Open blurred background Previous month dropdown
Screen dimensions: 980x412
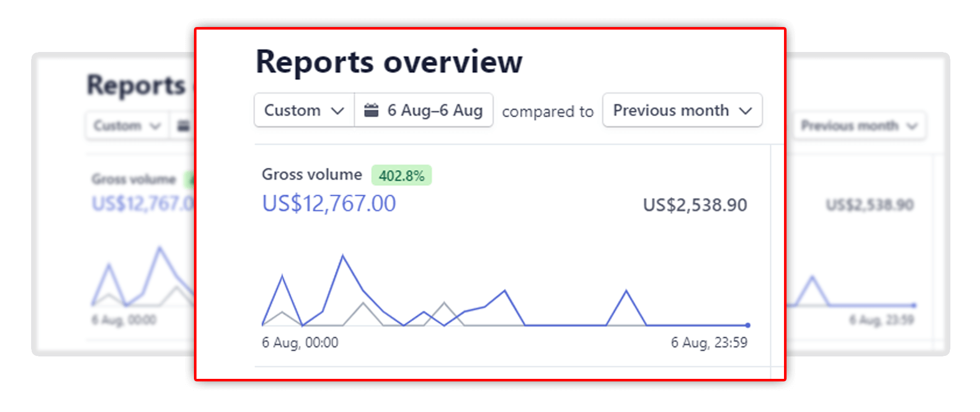[859, 125]
